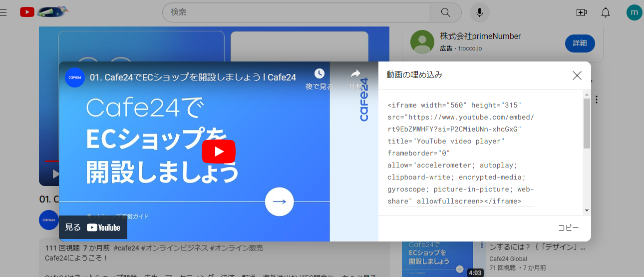The image size is (644, 277).
Task: Open the account avatar menu
Action: pos(635,12)
